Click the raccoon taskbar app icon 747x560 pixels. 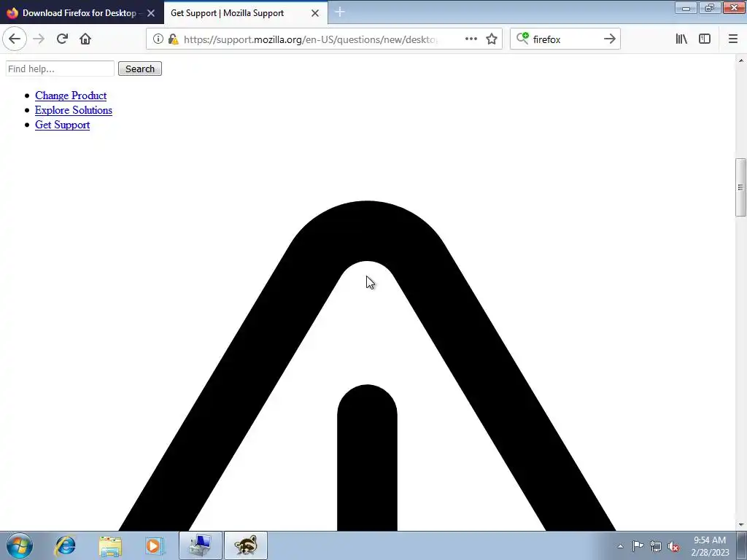246,545
